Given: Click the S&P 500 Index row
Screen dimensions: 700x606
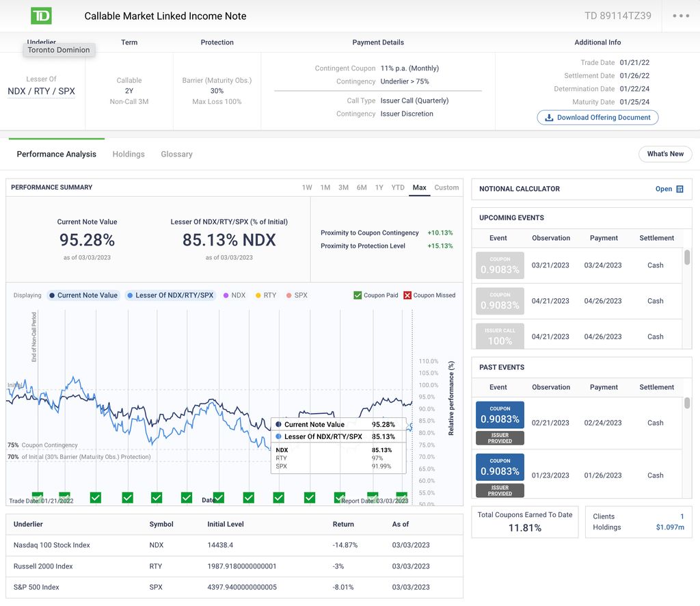Looking at the screenshot, I should (234, 588).
